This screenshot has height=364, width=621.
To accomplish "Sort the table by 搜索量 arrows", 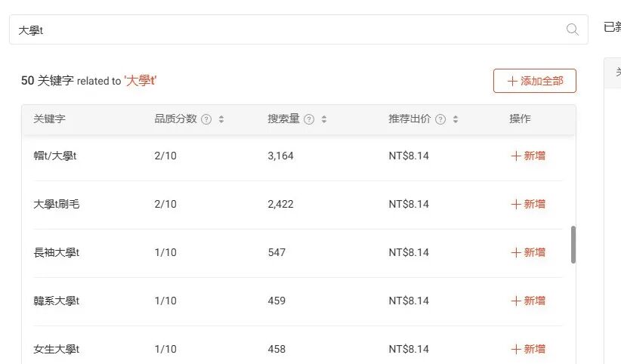I will [x=324, y=119].
